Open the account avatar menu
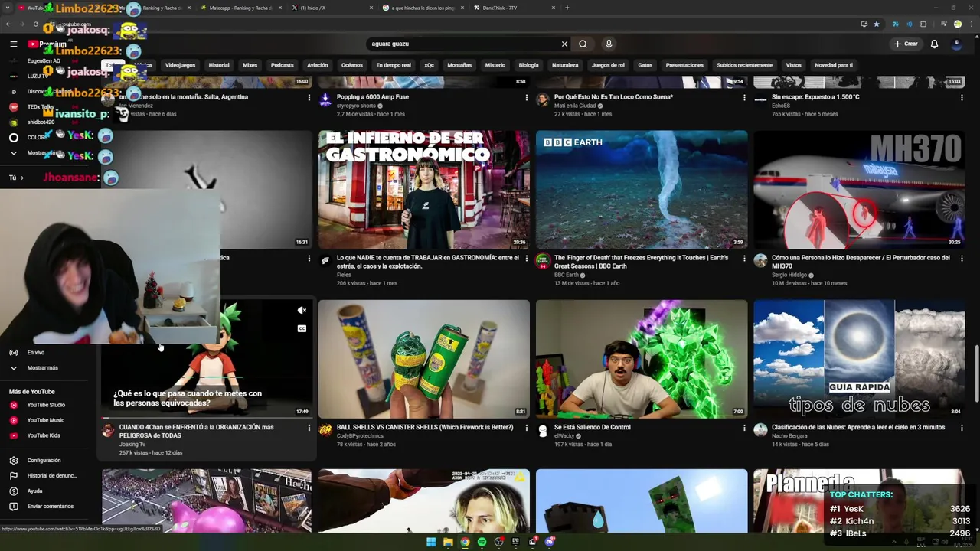This screenshot has height=551, width=980. (x=957, y=44)
